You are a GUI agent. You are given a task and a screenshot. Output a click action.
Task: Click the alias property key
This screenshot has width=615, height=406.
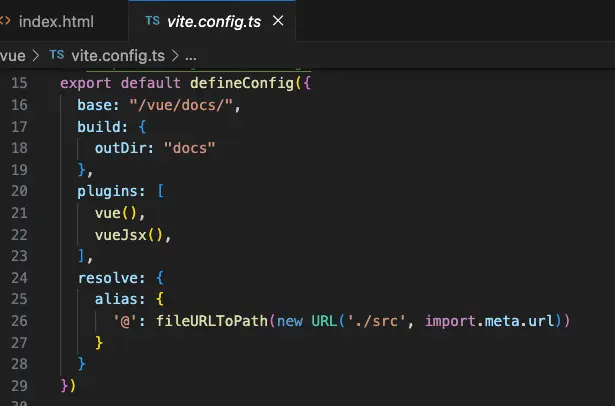tap(116, 298)
